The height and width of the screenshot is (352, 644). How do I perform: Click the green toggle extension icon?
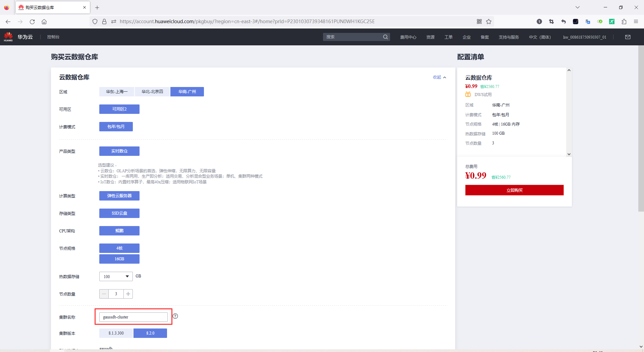click(600, 21)
